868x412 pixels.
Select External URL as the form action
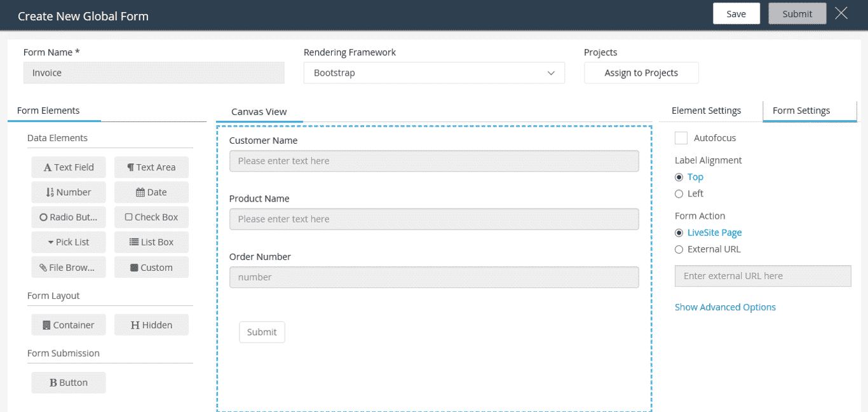pos(679,249)
